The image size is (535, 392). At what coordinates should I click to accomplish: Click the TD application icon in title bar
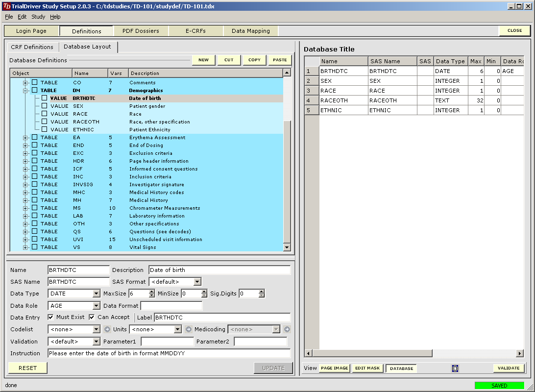(6, 6)
